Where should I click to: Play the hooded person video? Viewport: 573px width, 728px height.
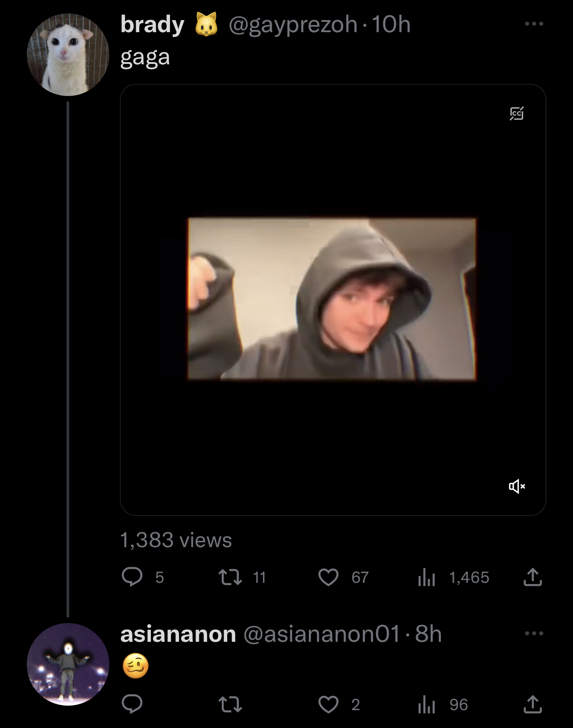coord(332,299)
